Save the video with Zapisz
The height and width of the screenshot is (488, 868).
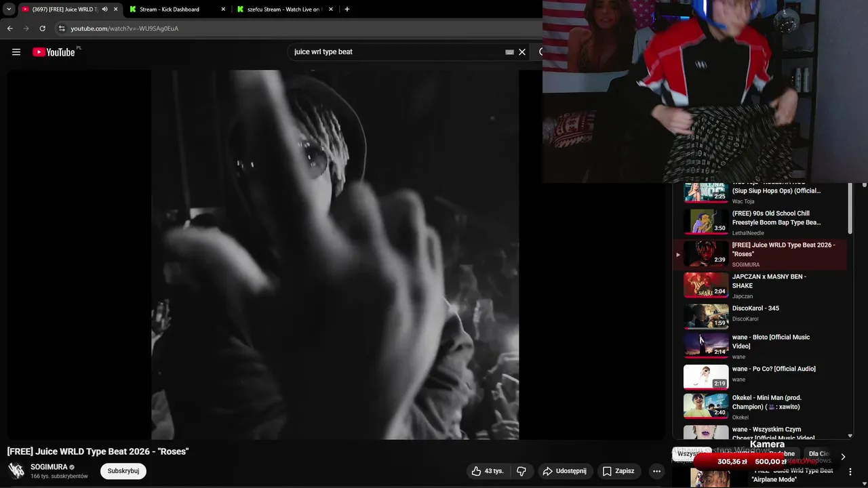tap(618, 471)
